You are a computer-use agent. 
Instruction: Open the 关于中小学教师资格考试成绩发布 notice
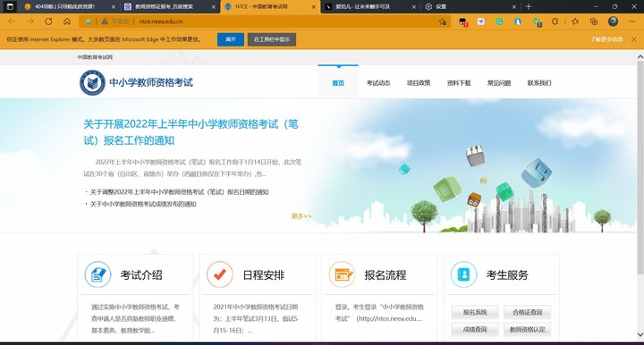click(143, 204)
